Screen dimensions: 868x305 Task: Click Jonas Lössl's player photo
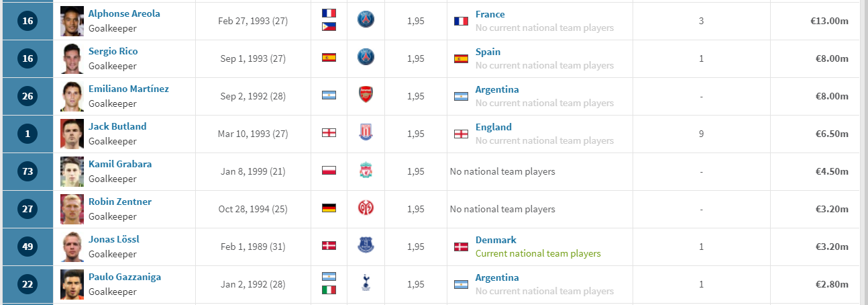(x=72, y=247)
